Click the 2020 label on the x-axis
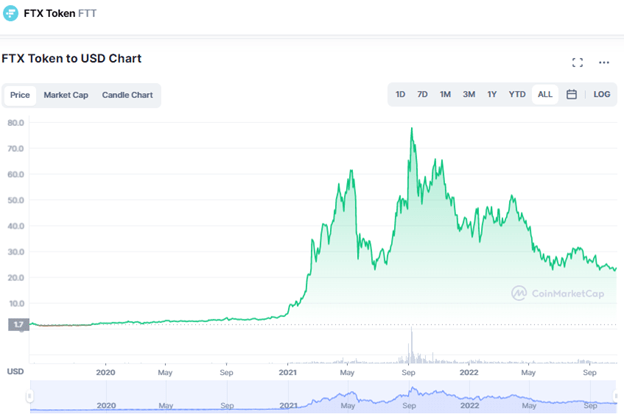624x417 pixels. point(105,372)
